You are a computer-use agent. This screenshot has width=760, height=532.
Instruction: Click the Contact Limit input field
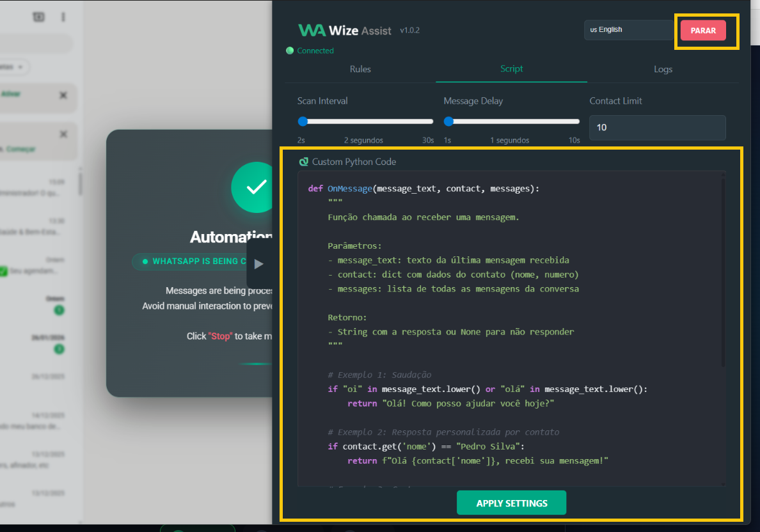coord(657,127)
